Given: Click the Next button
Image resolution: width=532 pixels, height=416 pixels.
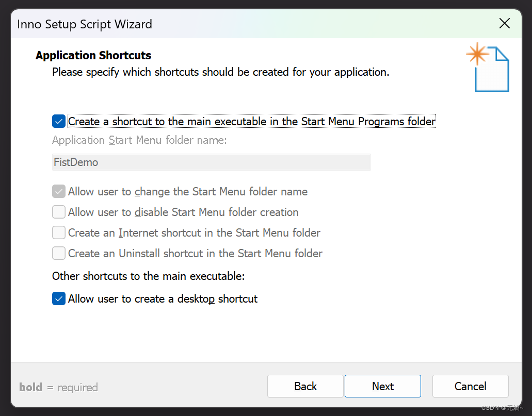Looking at the screenshot, I should coord(382,386).
